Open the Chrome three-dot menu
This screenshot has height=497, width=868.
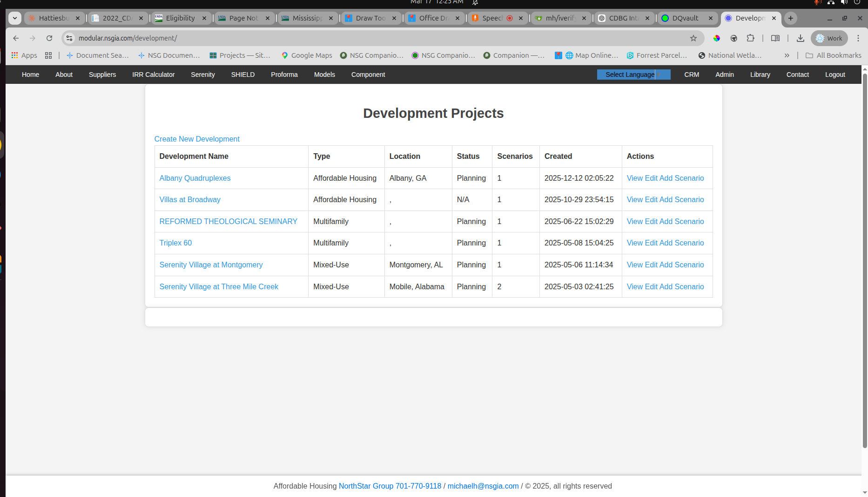859,38
